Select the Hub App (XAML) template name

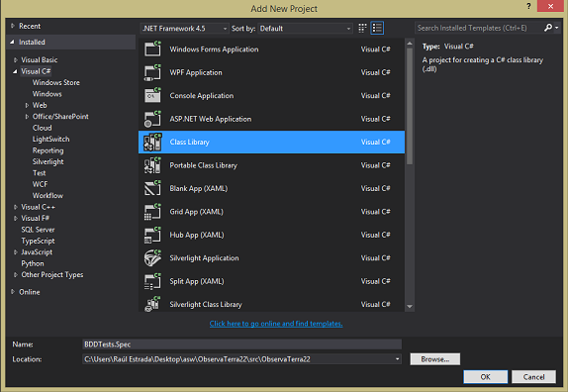tap(197, 235)
